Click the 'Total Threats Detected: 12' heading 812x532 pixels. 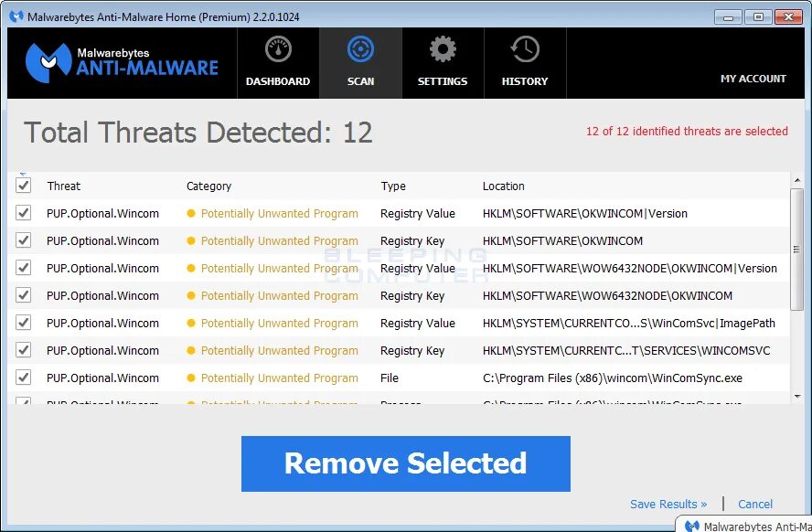tap(198, 133)
